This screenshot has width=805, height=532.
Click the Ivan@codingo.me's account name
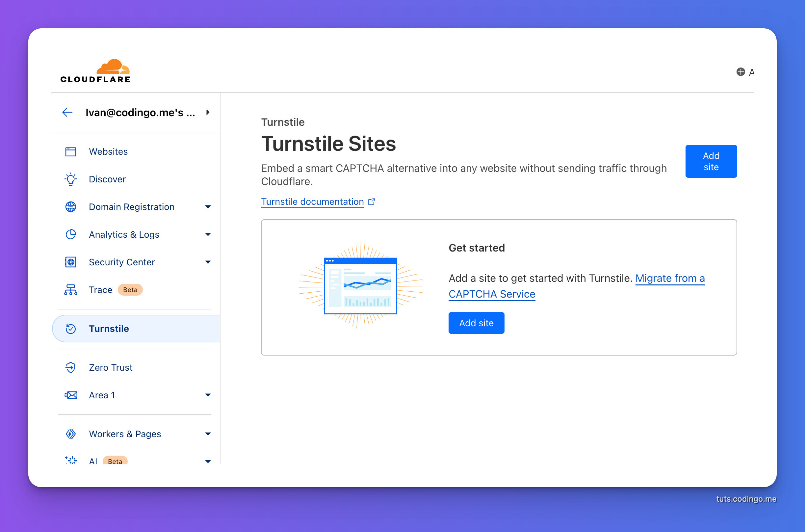pyautogui.click(x=140, y=112)
